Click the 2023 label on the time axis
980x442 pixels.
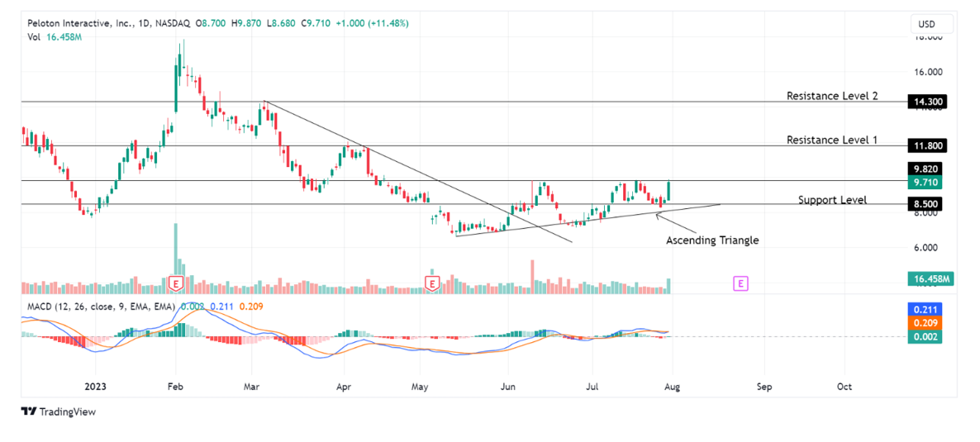click(94, 387)
